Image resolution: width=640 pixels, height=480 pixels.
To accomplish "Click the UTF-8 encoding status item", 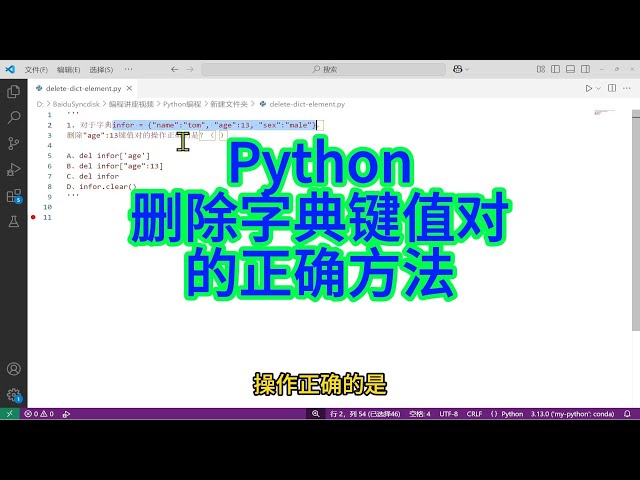I will point(449,414).
